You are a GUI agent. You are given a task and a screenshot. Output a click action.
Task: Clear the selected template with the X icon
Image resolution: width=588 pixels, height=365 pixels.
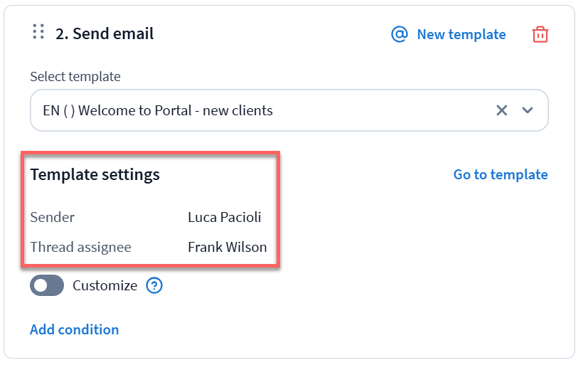click(502, 110)
